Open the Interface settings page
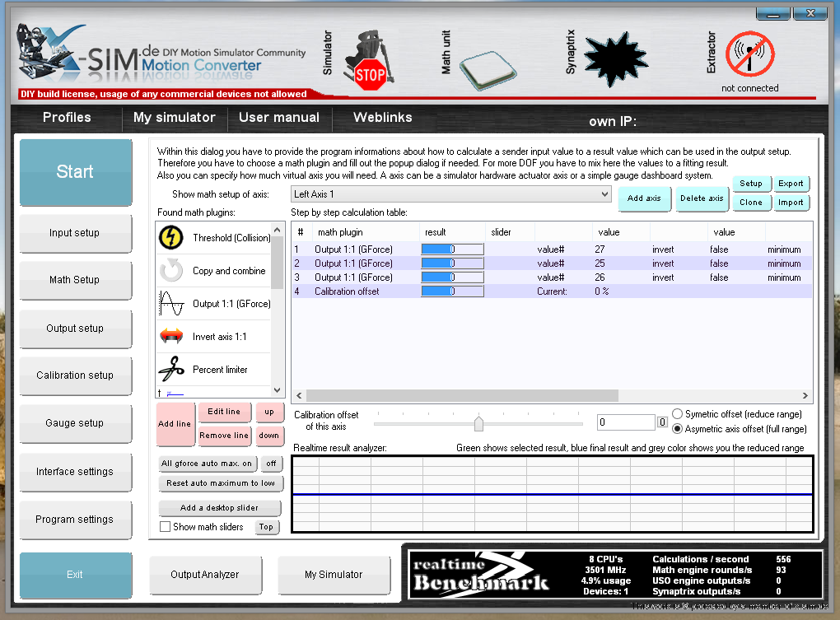The height and width of the screenshot is (620, 840). [x=75, y=472]
